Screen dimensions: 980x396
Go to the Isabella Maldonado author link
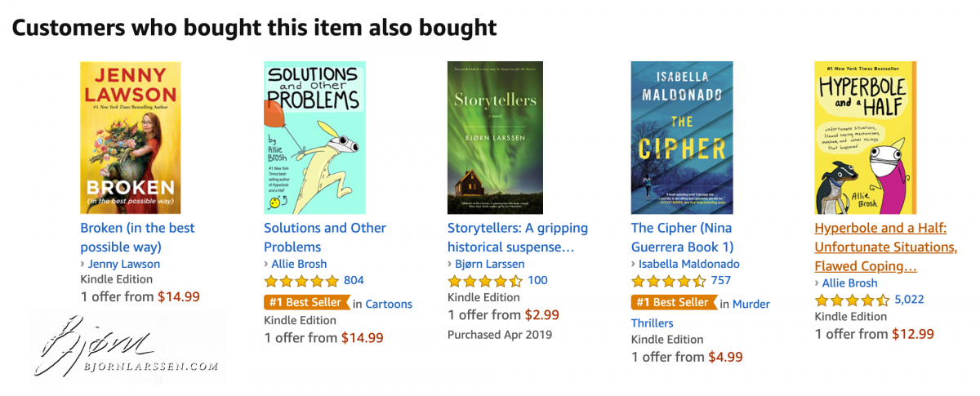690,264
